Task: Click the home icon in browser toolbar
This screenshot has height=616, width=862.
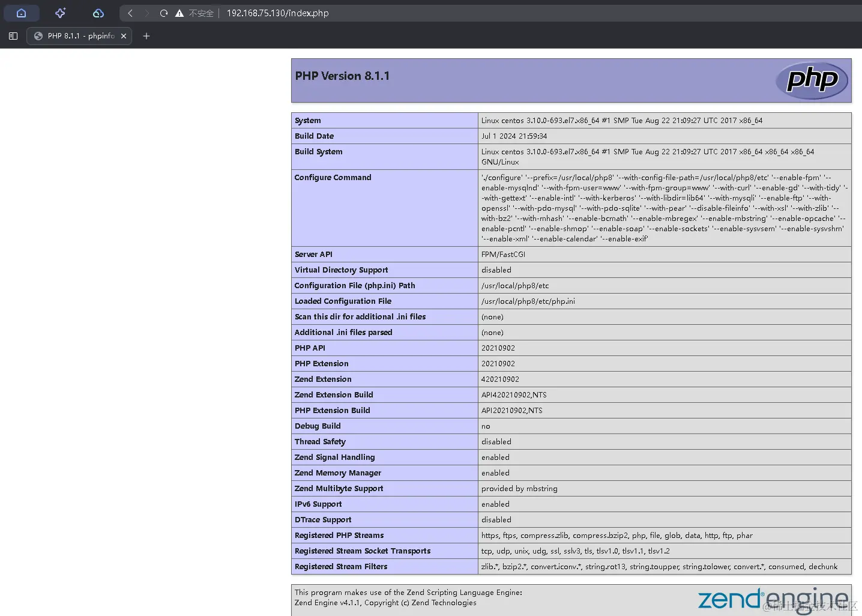Action: point(22,13)
